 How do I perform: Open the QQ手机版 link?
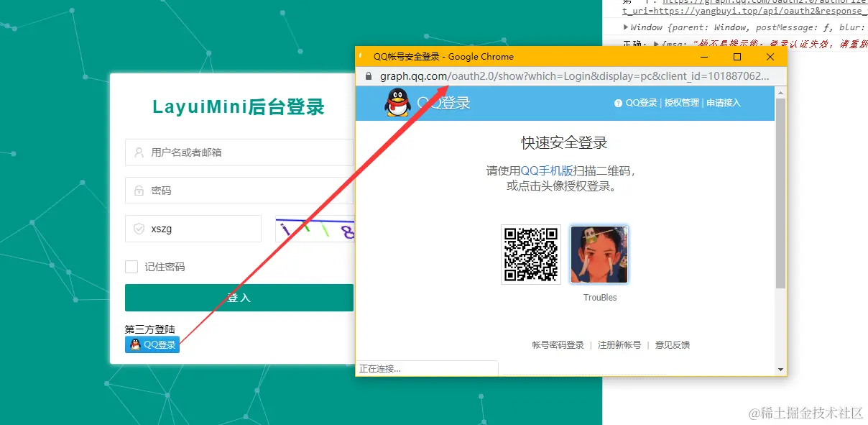point(547,171)
